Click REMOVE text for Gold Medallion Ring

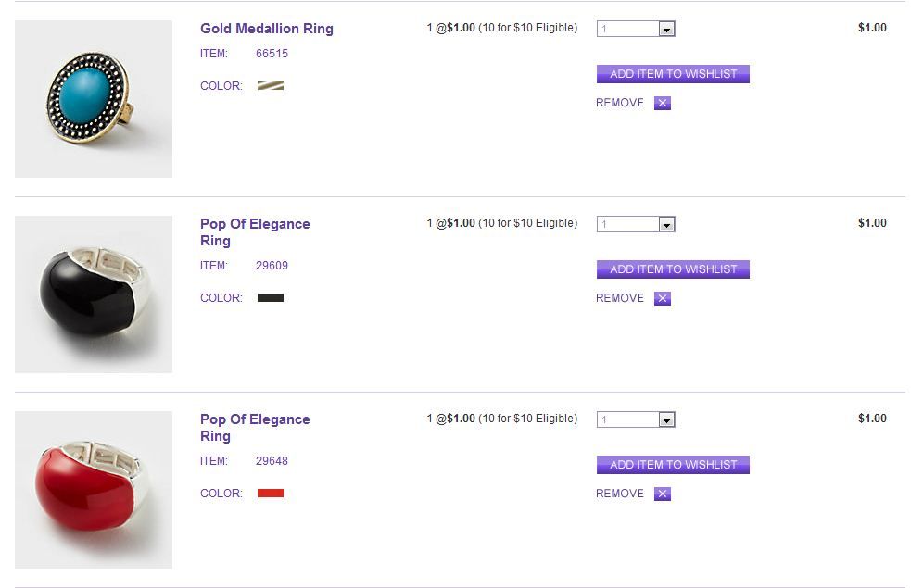(x=620, y=104)
